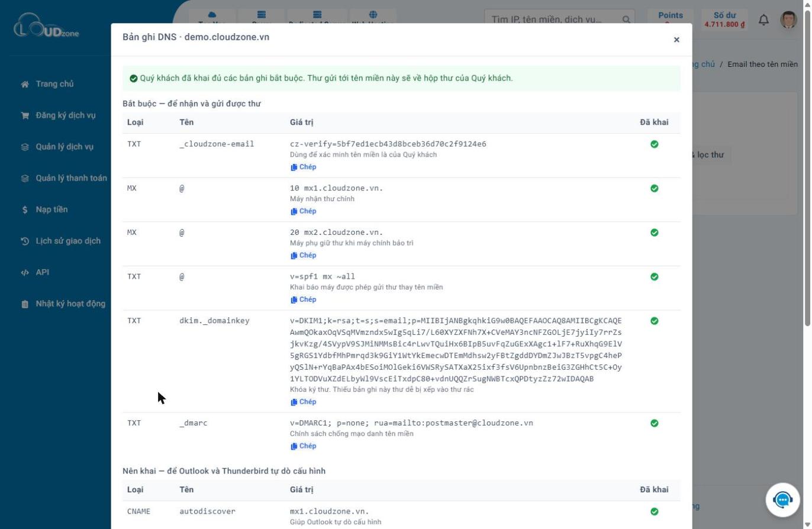The image size is (812, 529).
Task: Click the green check for mx2.cloudzone.vn row
Action: [654, 233]
